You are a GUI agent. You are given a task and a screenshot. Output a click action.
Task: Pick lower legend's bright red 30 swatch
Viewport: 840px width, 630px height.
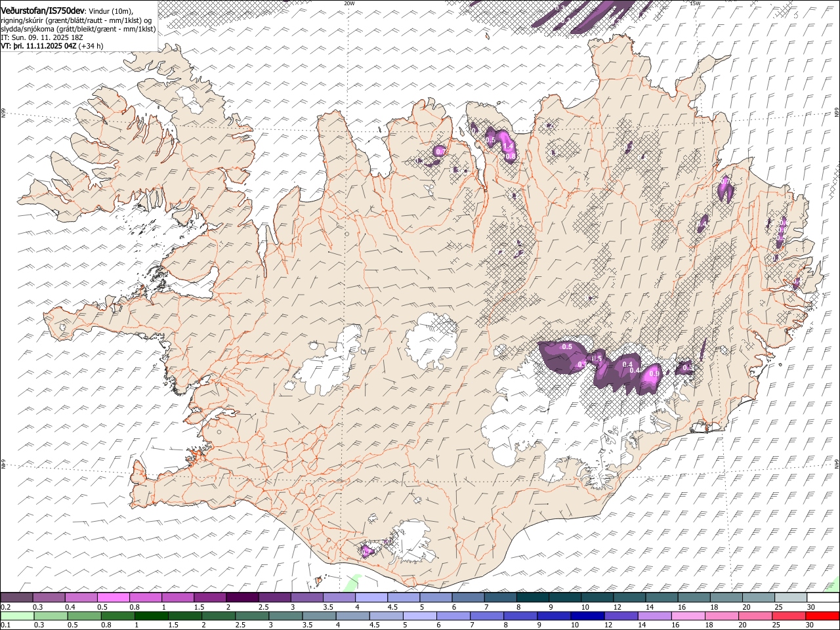coord(822,616)
